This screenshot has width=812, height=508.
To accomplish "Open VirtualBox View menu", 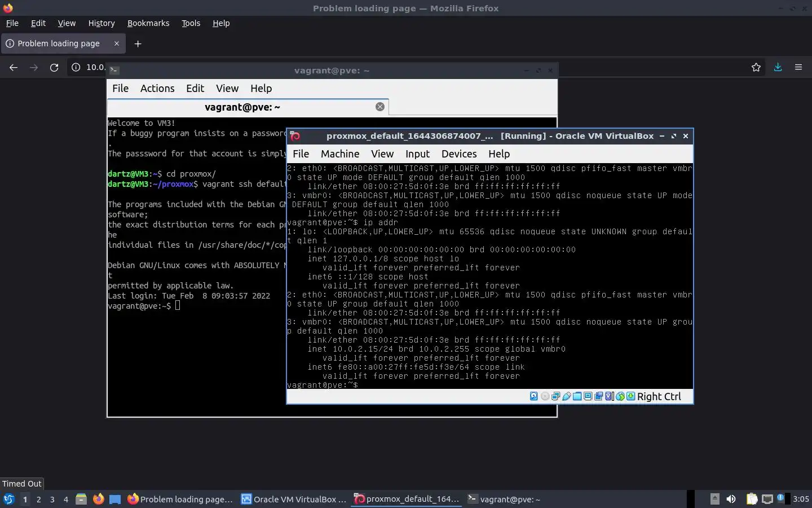I will (x=382, y=154).
